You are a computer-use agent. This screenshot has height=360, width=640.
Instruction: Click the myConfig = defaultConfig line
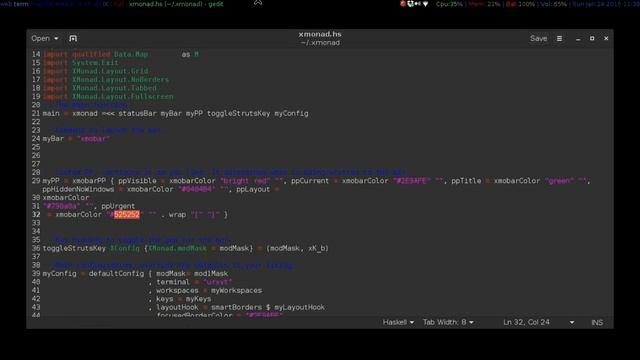point(136,273)
